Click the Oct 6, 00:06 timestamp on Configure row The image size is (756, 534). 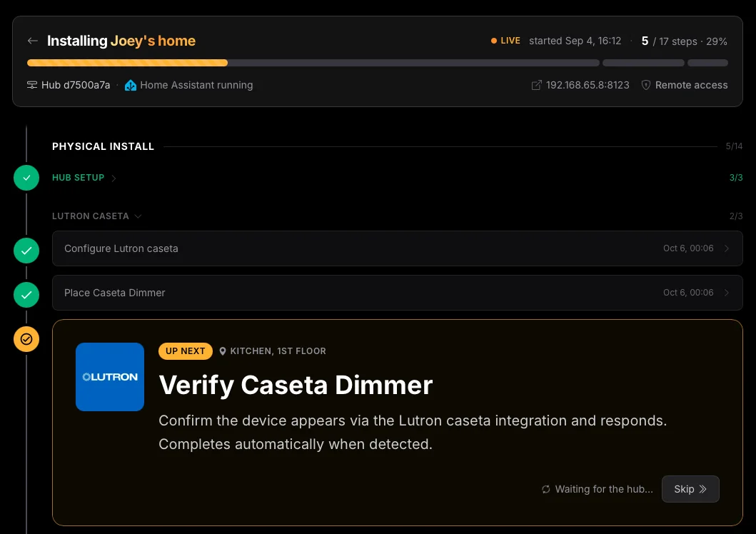click(688, 248)
